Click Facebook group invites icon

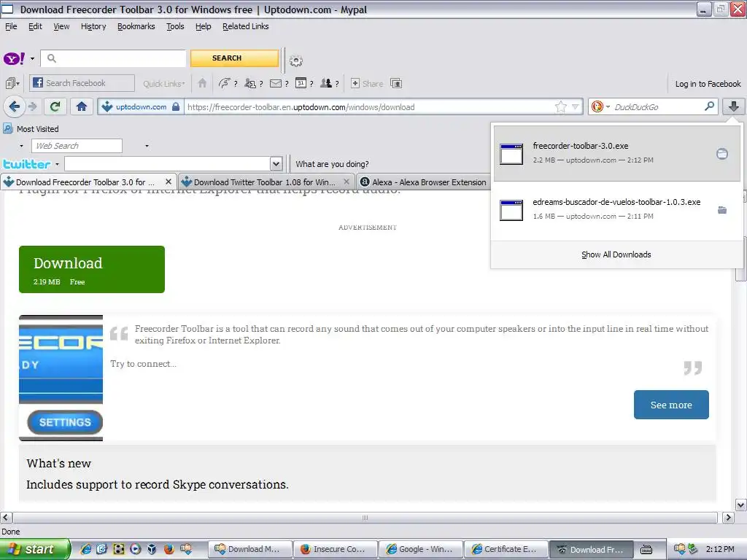click(x=326, y=83)
